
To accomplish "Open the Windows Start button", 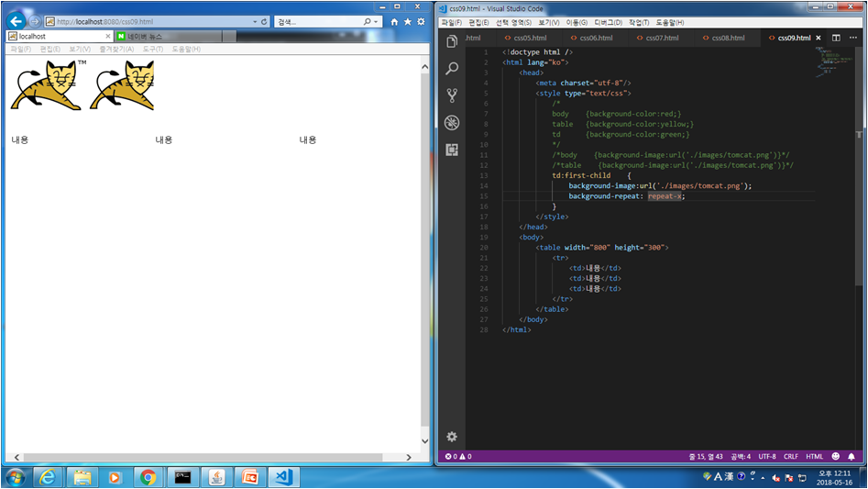I will (15, 477).
